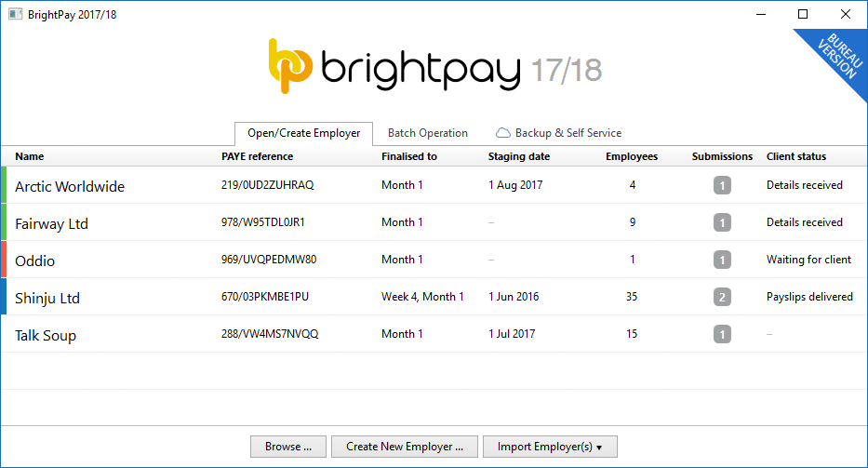The image size is (868, 468).
Task: Sort by PAYE reference column header
Action: [x=258, y=156]
